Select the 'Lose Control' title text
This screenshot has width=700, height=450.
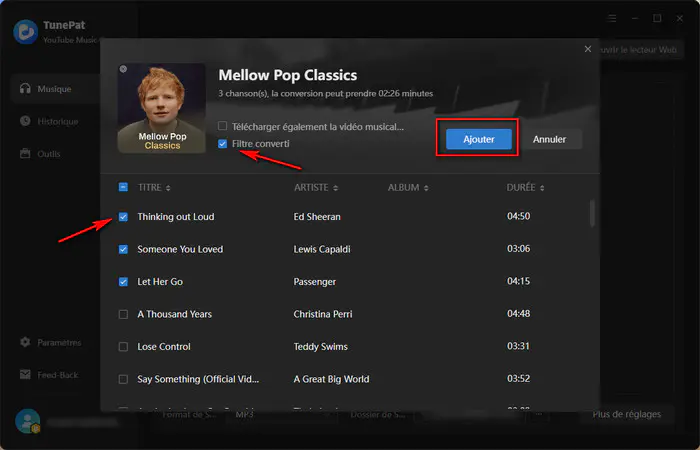163,346
